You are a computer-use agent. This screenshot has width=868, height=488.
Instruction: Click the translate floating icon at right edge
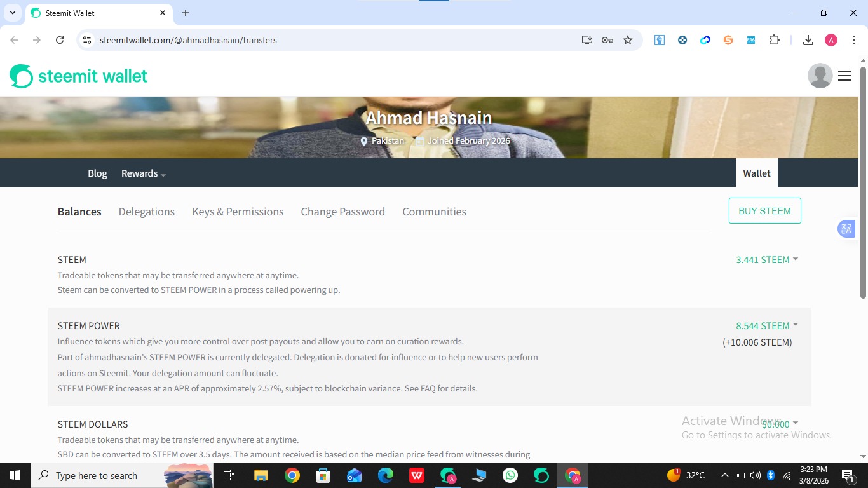click(x=846, y=229)
